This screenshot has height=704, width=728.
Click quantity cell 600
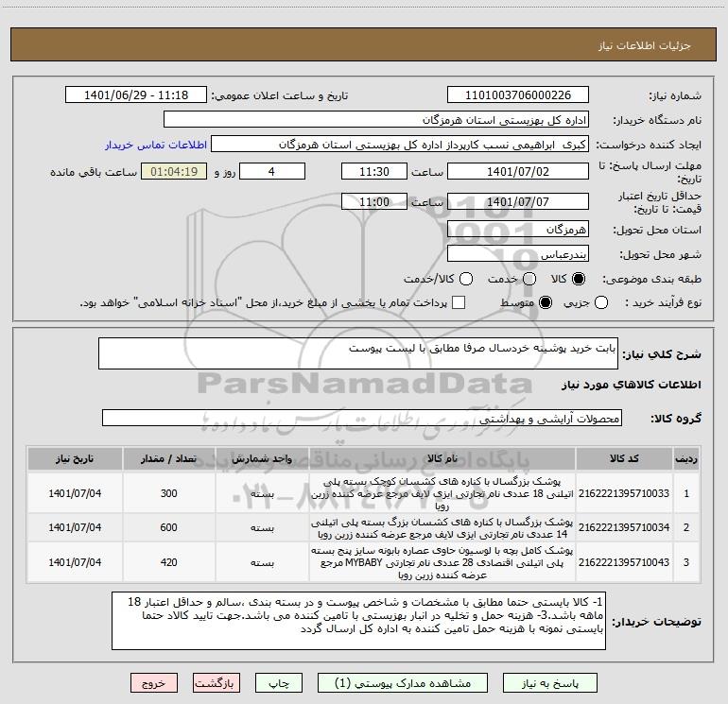[x=169, y=527]
